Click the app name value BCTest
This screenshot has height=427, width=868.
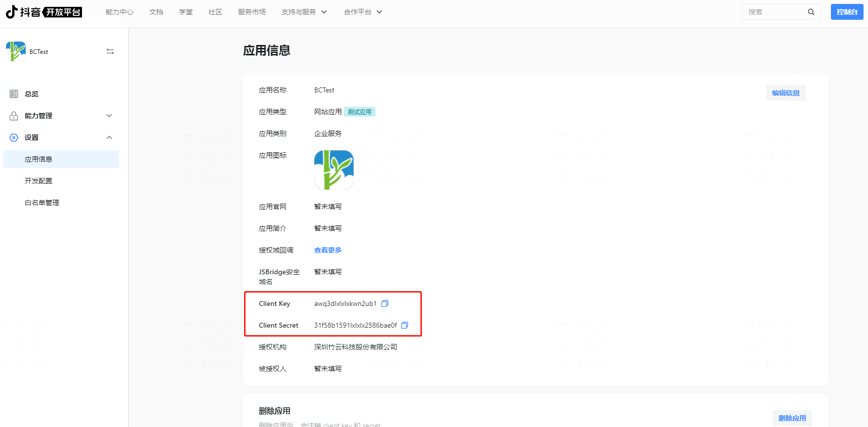pos(324,90)
